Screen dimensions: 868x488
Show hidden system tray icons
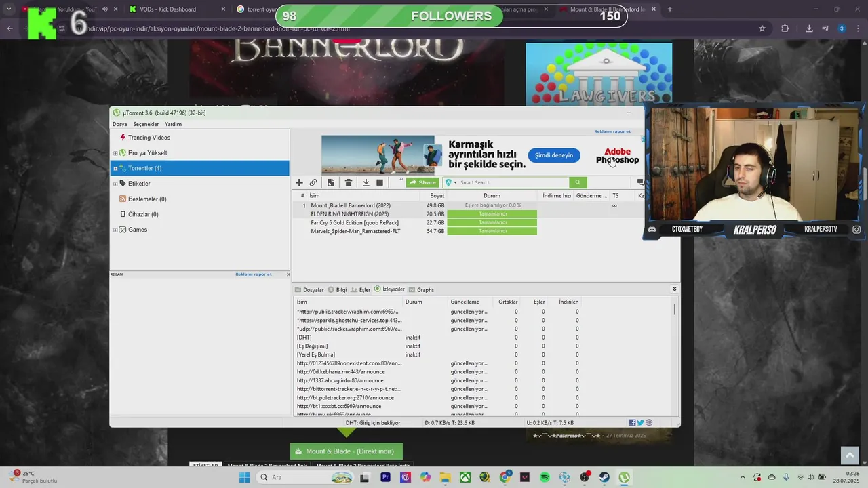click(x=743, y=477)
